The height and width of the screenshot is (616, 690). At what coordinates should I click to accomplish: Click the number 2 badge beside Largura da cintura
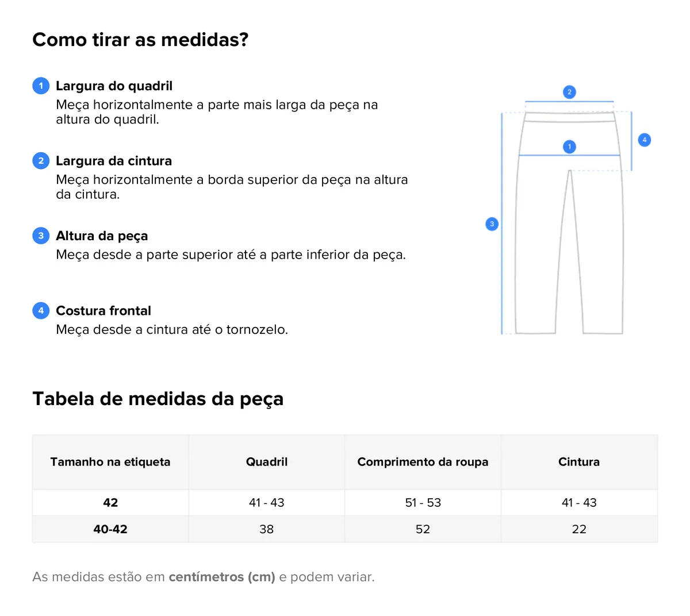(41, 161)
